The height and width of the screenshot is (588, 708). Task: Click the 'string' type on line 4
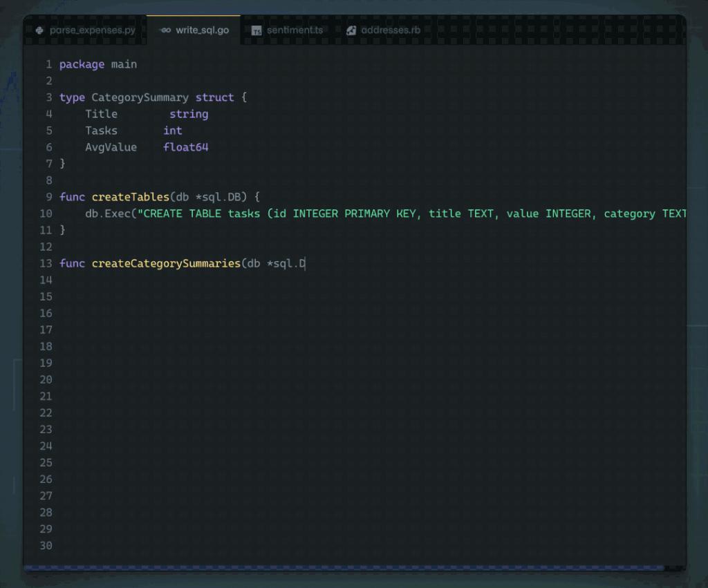point(189,114)
